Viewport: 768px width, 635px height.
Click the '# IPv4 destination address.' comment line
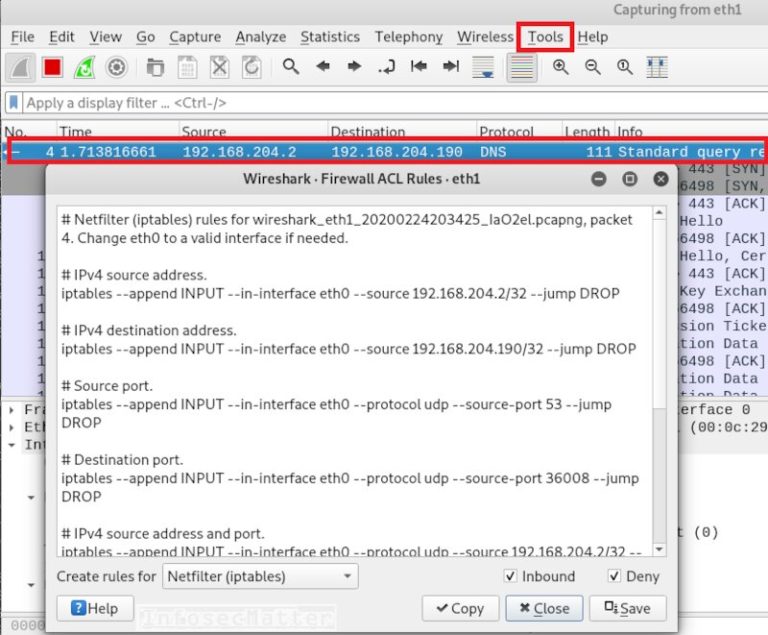click(x=148, y=330)
